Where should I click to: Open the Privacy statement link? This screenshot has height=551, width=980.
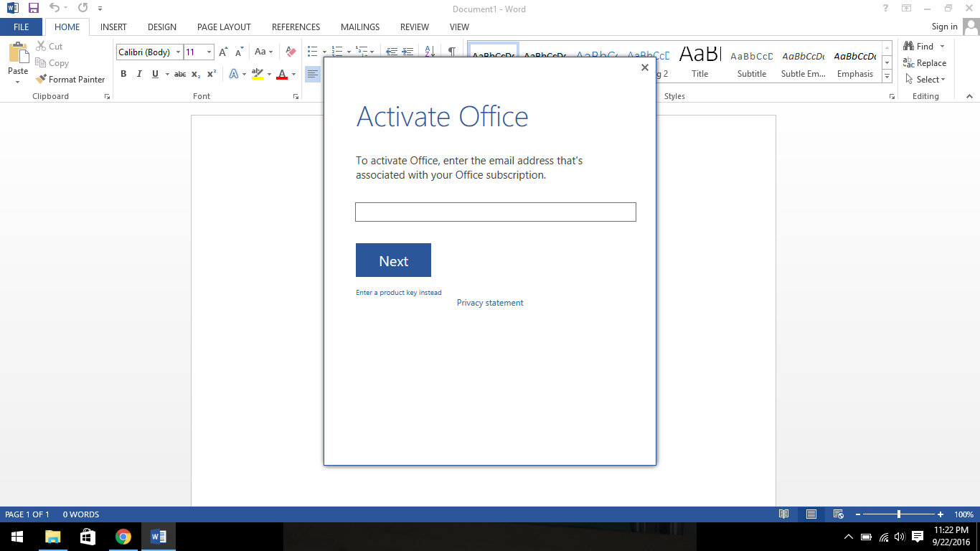click(x=490, y=303)
